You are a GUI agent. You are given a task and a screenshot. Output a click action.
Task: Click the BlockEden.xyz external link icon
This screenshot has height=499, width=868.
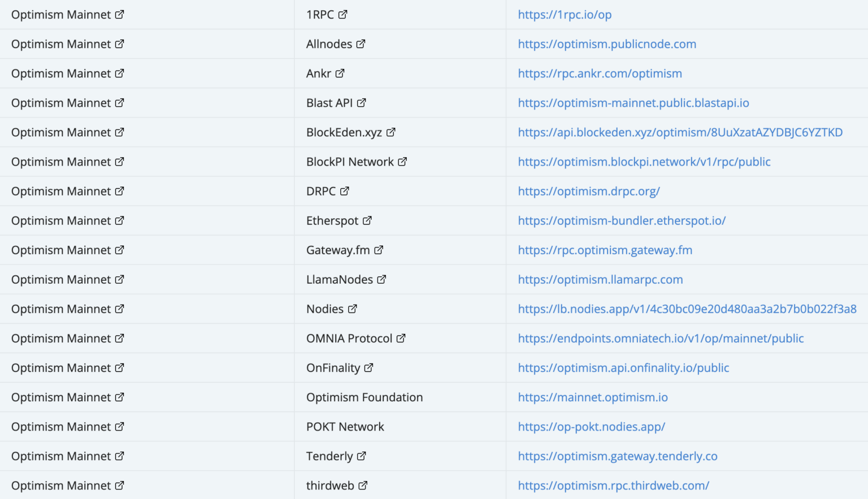[392, 132]
